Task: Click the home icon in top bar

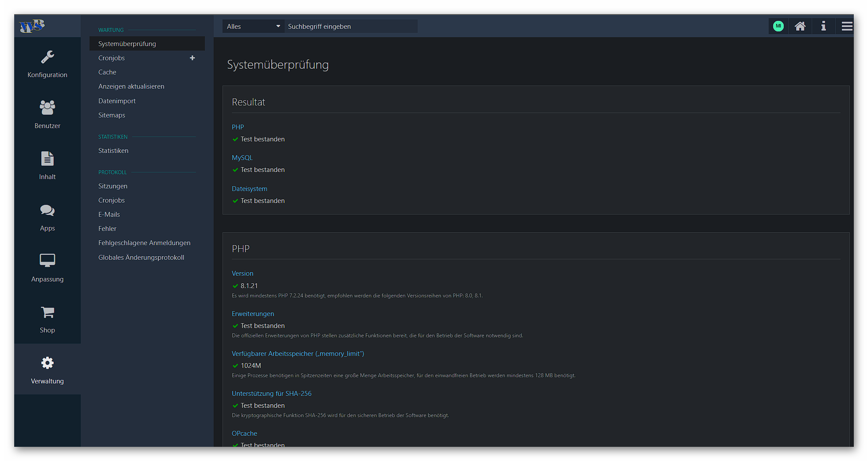Action: (800, 27)
